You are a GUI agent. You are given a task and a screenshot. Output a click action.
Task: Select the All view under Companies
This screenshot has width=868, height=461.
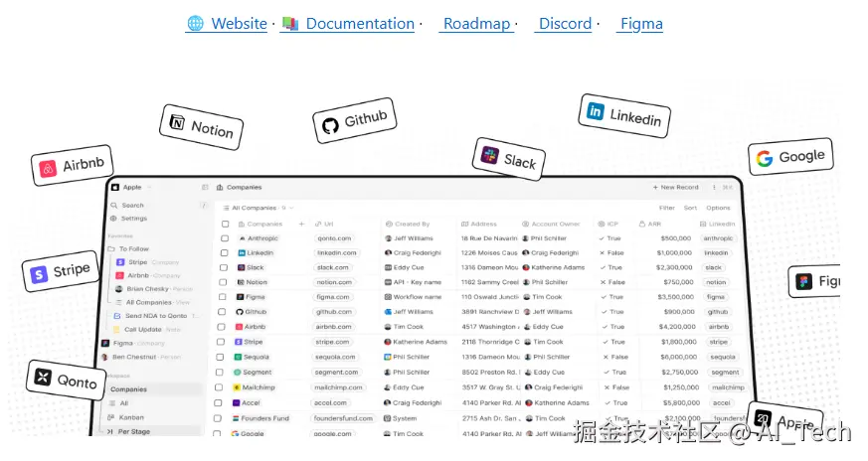coord(118,403)
